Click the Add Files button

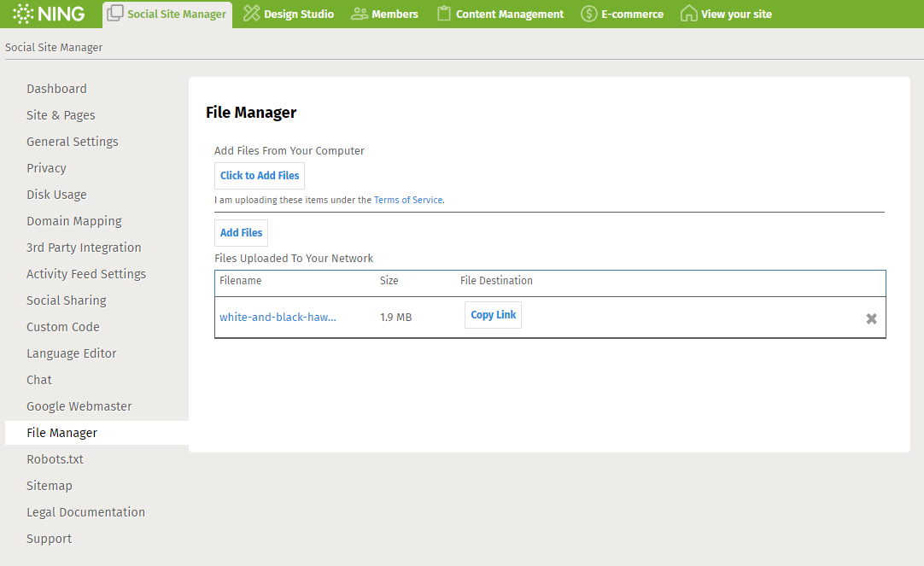(x=241, y=233)
